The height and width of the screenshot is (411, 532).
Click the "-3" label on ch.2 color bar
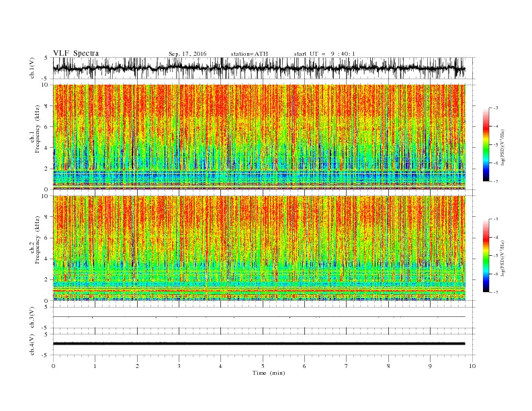coord(496,219)
